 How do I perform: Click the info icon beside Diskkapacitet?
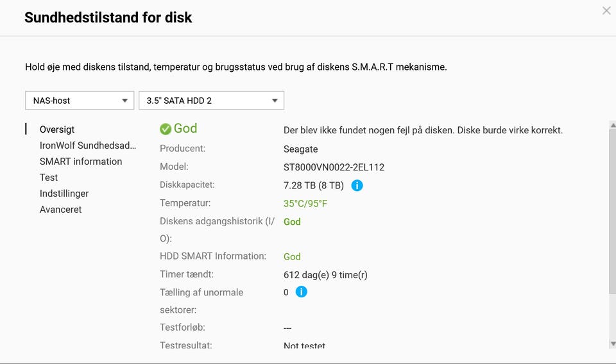(357, 186)
